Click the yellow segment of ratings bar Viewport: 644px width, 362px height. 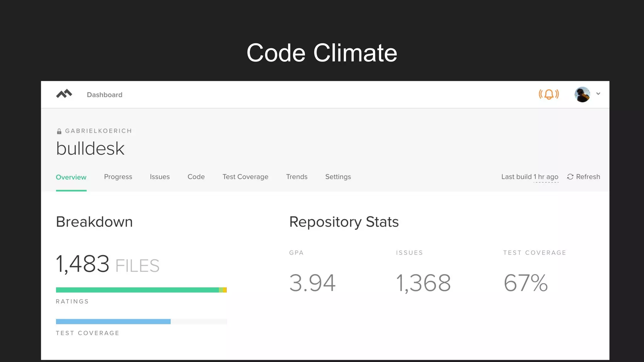(x=225, y=290)
